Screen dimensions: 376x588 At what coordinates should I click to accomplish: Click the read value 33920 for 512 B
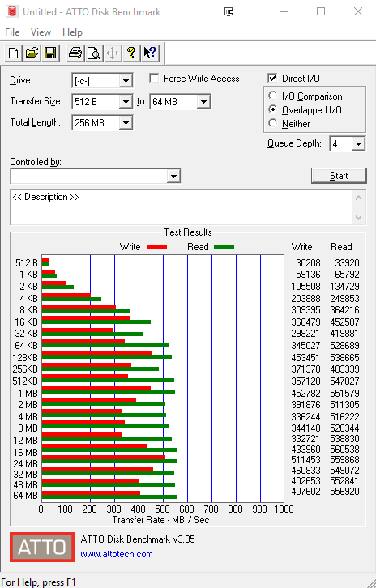tap(347, 263)
